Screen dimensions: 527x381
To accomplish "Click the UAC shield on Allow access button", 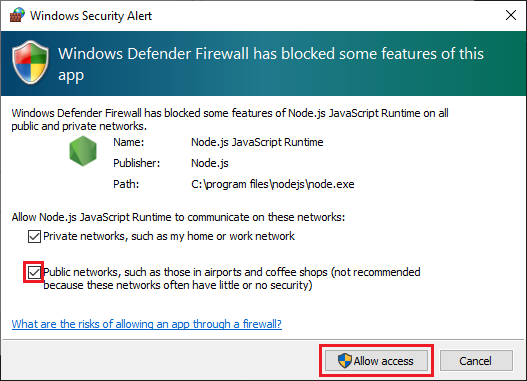I will tap(345, 361).
